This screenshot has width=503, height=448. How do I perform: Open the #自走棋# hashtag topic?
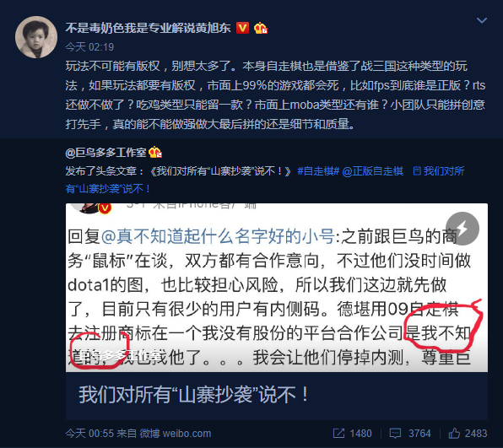coord(318,171)
